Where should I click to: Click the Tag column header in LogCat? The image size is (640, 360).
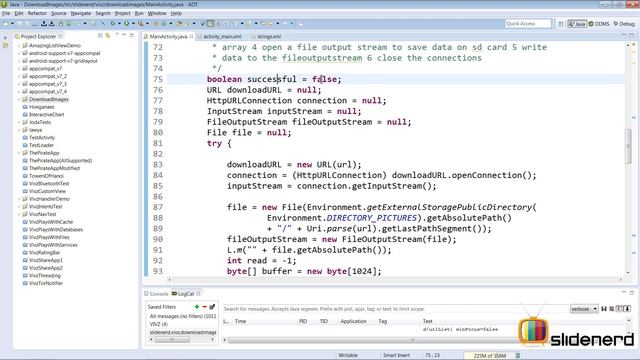coord(382,321)
